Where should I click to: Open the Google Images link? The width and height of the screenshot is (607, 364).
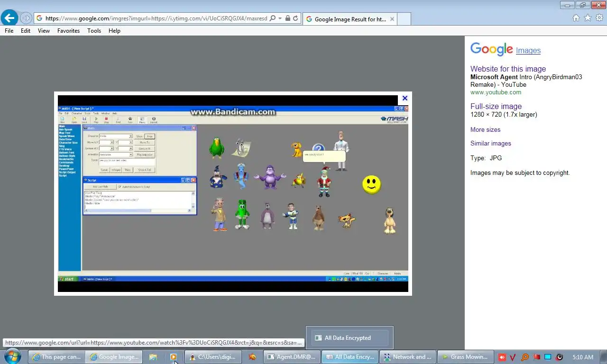tap(528, 50)
